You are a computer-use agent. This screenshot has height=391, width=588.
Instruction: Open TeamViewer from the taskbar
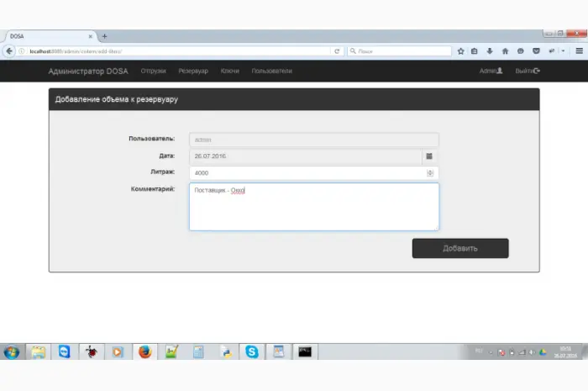65,352
